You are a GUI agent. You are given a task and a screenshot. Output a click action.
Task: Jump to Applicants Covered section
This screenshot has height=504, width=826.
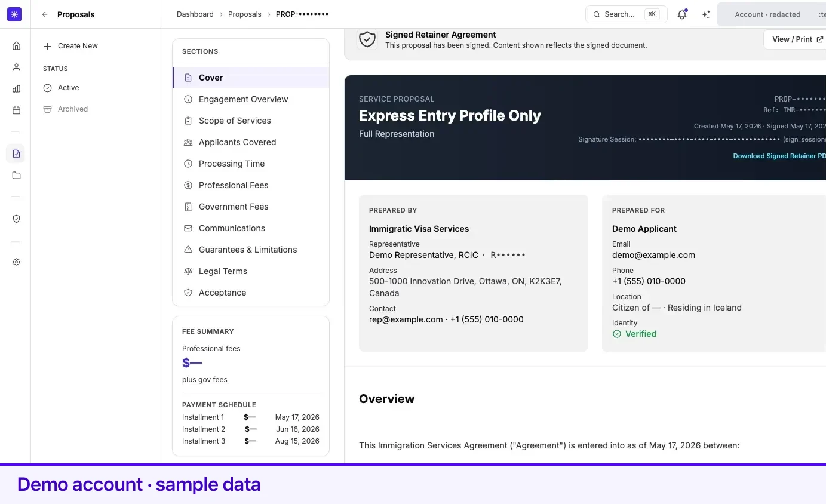[x=251, y=142]
